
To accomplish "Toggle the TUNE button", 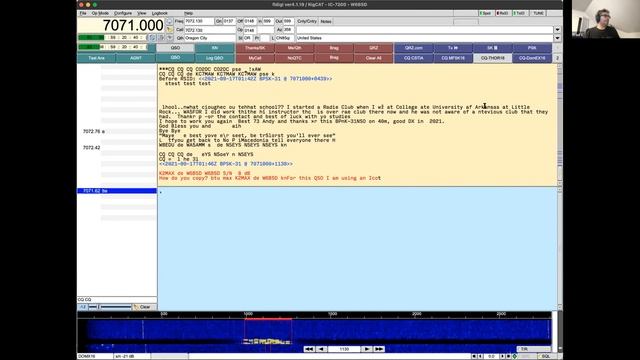I will pyautogui.click(x=538, y=13).
